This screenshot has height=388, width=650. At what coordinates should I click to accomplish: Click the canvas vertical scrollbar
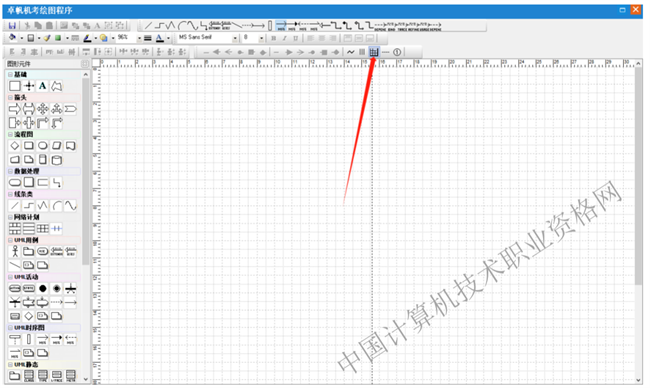click(x=638, y=221)
